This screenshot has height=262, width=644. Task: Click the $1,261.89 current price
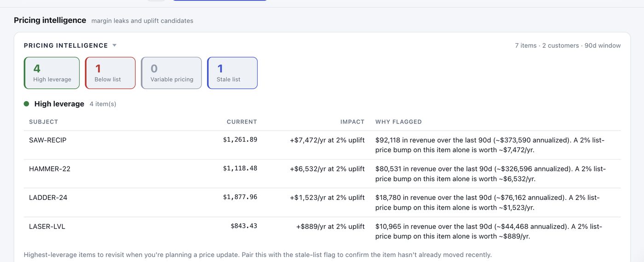(240, 140)
